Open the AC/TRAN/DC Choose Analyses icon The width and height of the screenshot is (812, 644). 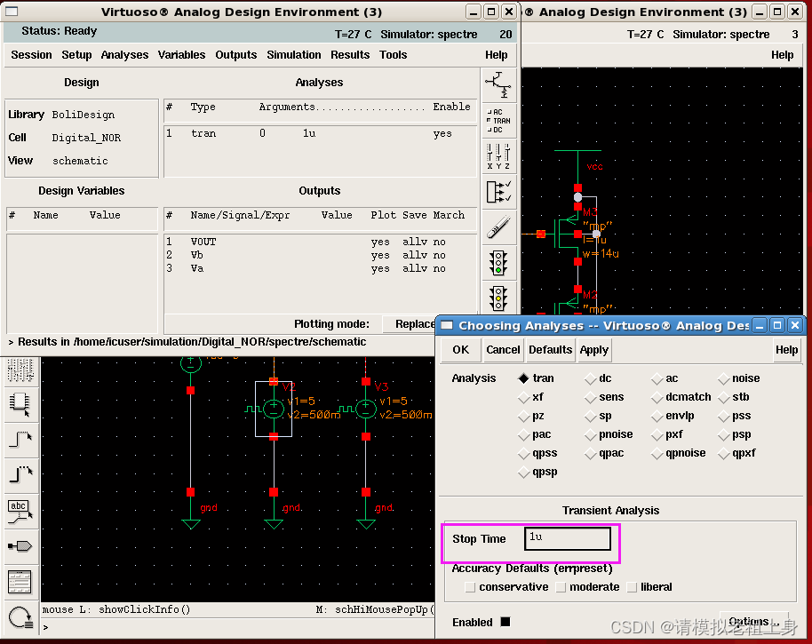tap(499, 121)
